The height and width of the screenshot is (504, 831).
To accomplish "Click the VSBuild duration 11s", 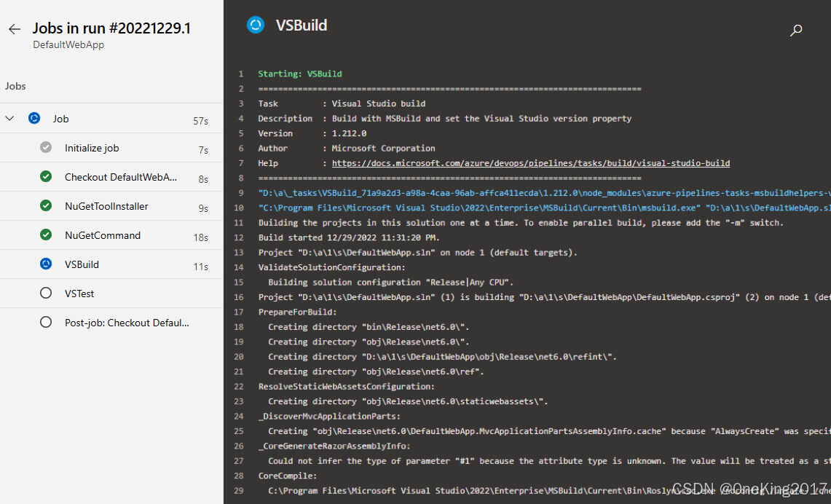I will [200, 267].
